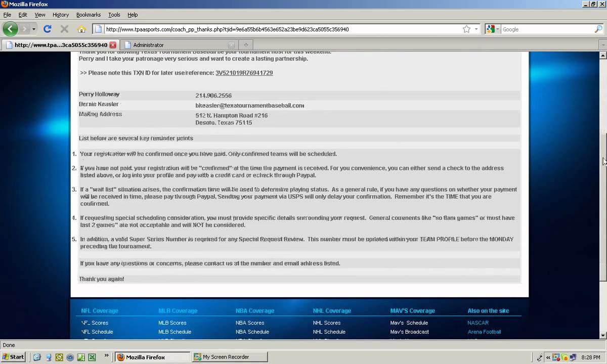Open the Tools menu
The height and width of the screenshot is (364, 607).
(x=114, y=15)
